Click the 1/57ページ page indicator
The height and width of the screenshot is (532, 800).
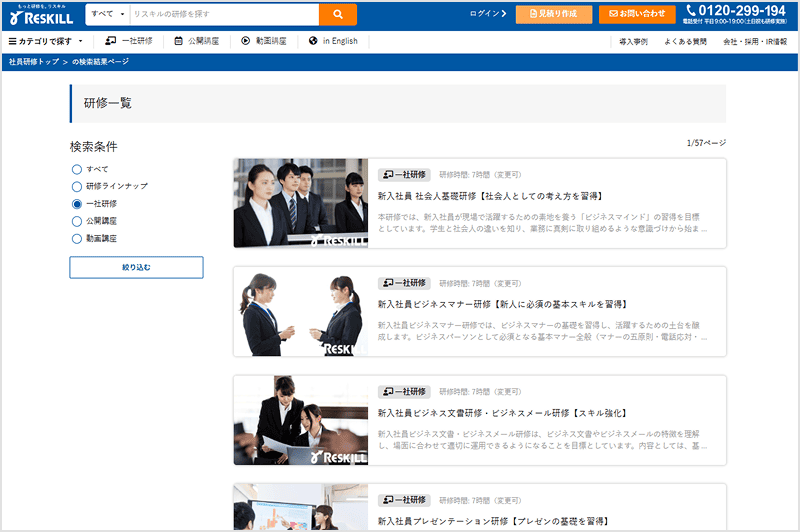(706, 143)
